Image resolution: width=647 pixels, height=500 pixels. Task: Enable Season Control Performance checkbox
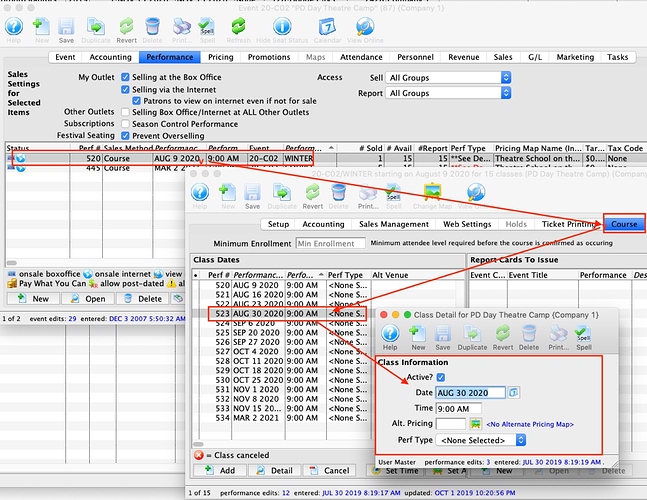click(125, 124)
